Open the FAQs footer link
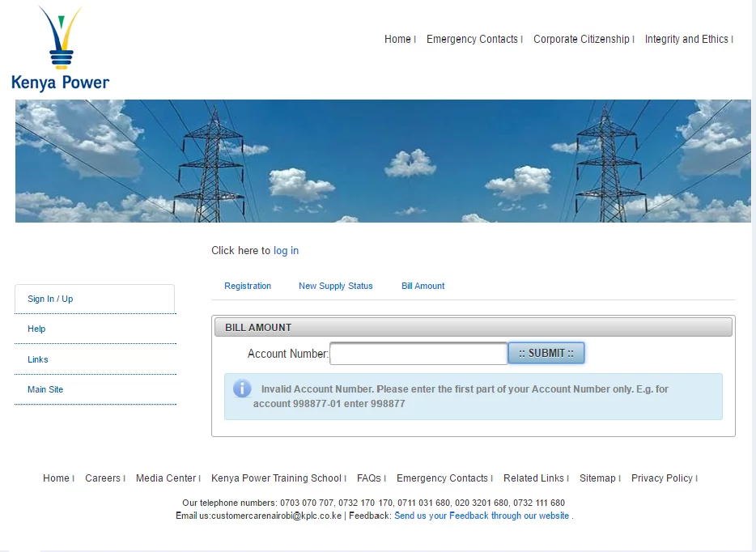756x552 pixels. pos(369,478)
